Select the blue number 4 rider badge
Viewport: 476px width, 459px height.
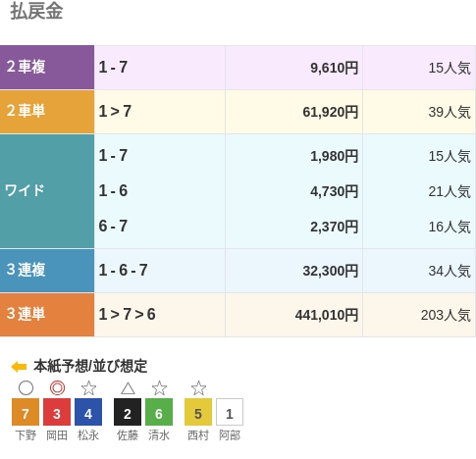pos(88,412)
